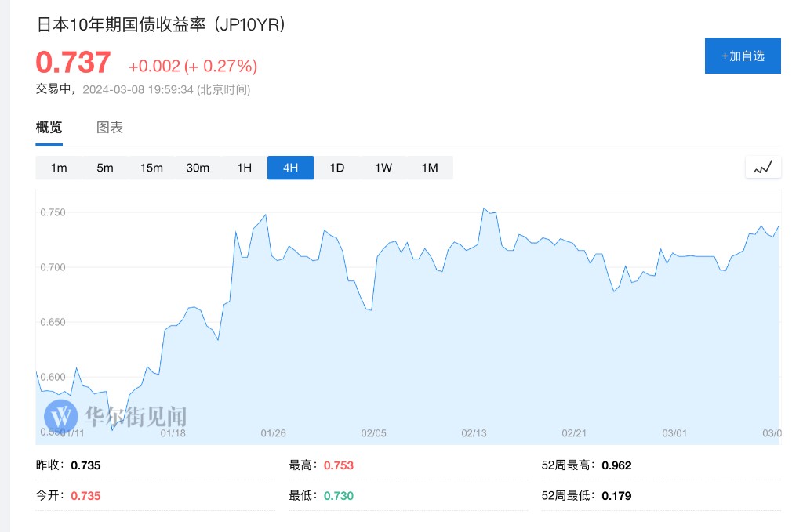Select the 5m time interval
803x532 pixels.
pyautogui.click(x=105, y=168)
